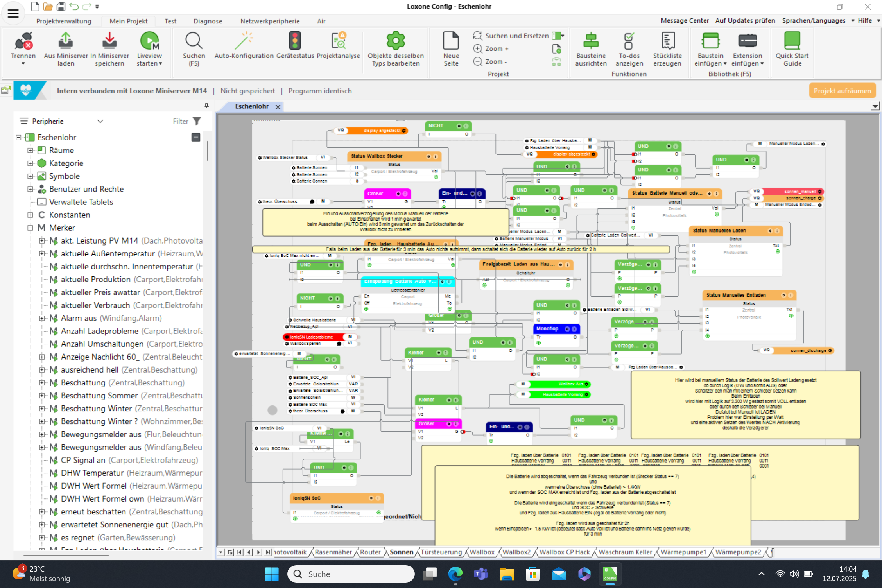Click In Miniserver speichern icon
The height and width of the screenshot is (588, 882).
click(109, 41)
